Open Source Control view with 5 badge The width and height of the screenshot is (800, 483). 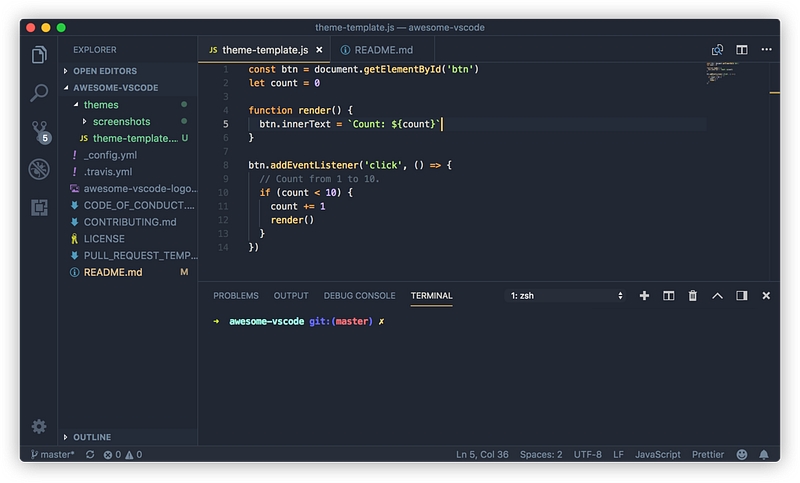tap(39, 132)
